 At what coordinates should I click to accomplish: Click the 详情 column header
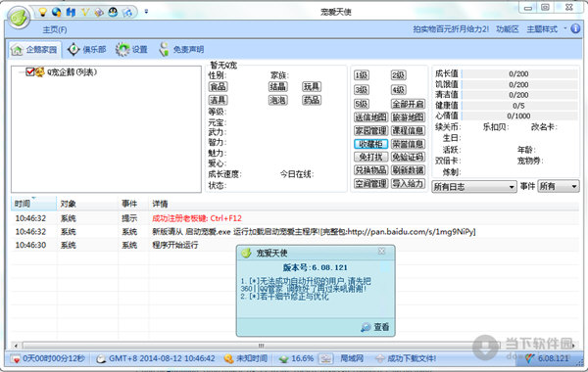click(364, 204)
